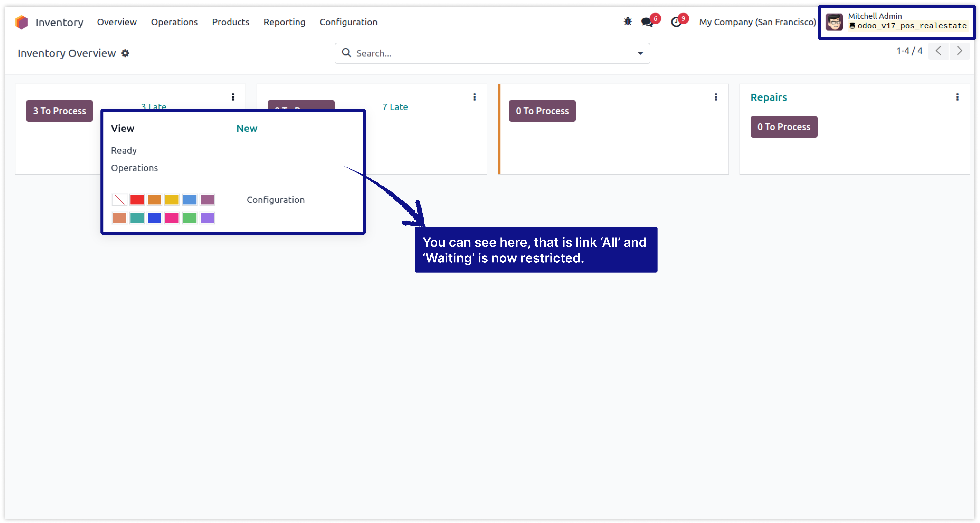Screen dimensions: 980x523
Task: Click the Inventory app title
Action: [59, 22]
